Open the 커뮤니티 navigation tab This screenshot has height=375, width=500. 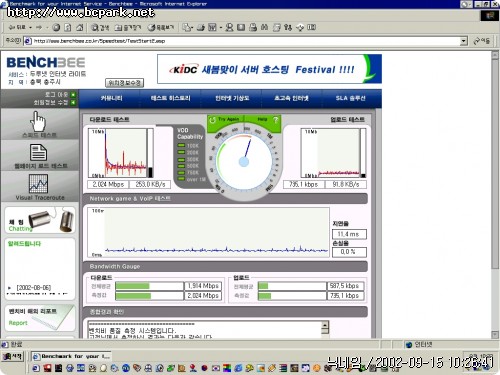[x=111, y=98]
